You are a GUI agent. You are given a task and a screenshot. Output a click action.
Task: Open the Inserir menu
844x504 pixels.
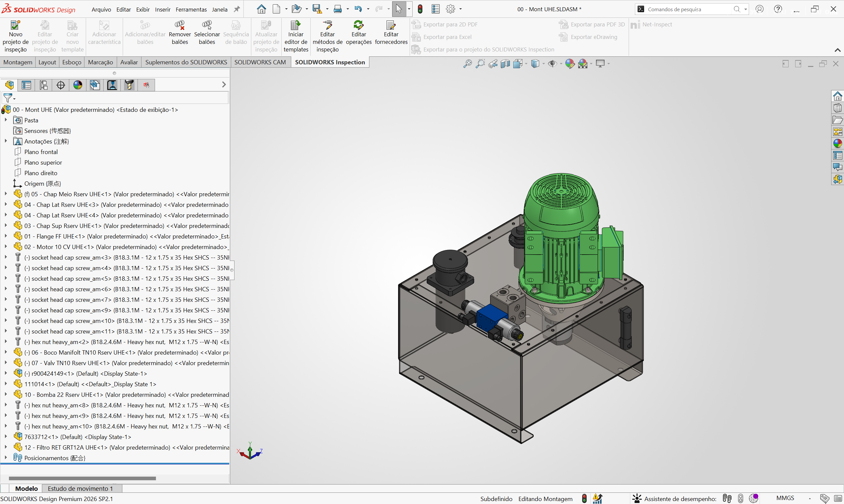click(x=163, y=10)
